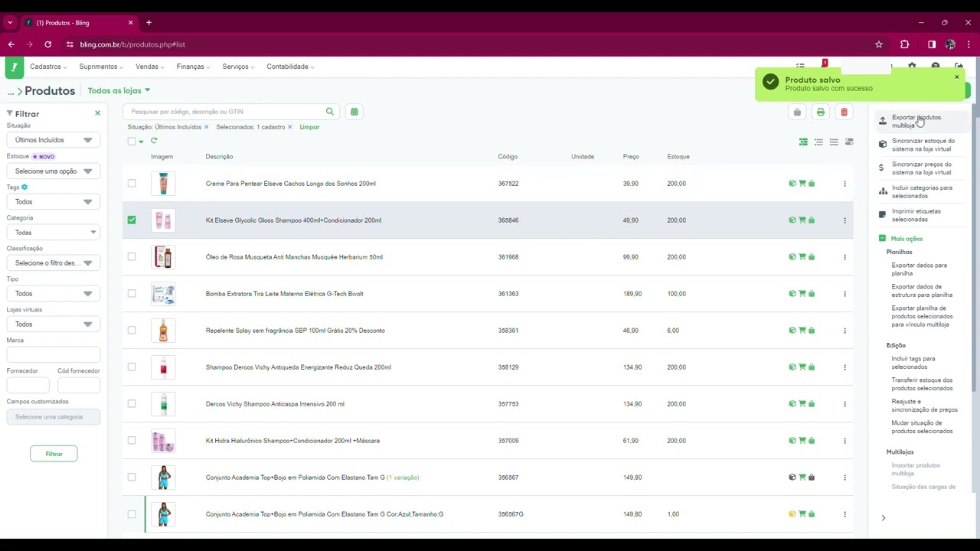
Task: Remove the 'Selecionados: 1 cadastro' filter chip
Action: (289, 127)
